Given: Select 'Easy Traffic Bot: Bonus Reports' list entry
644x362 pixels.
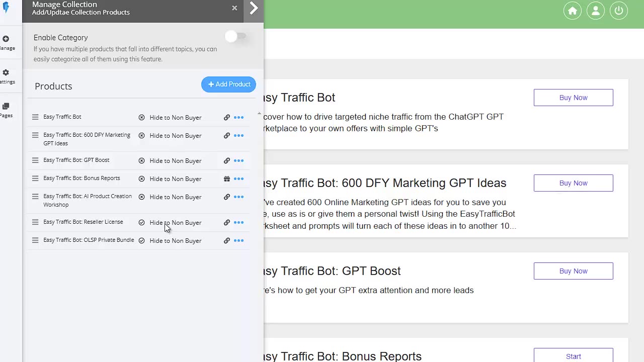Looking at the screenshot, I should [x=82, y=178].
